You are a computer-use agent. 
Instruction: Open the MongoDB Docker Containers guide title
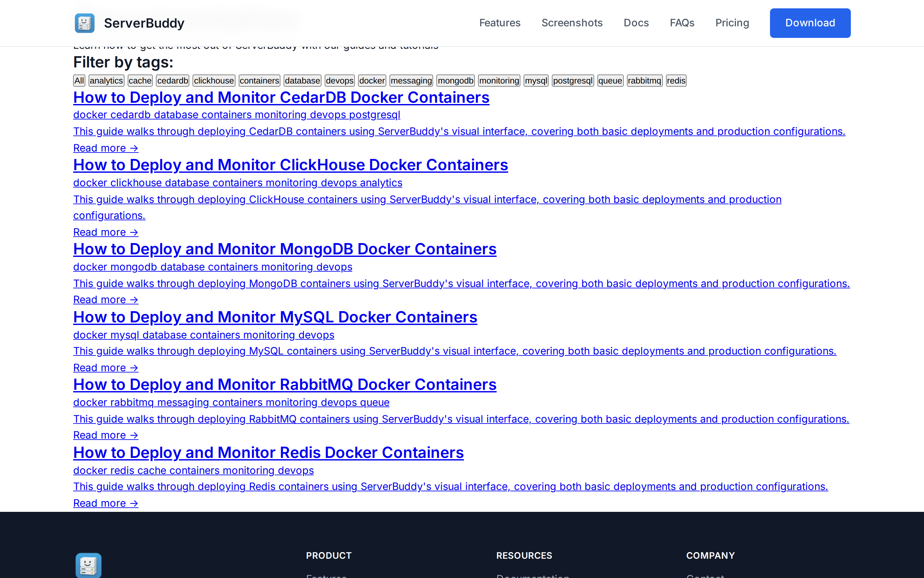(285, 249)
